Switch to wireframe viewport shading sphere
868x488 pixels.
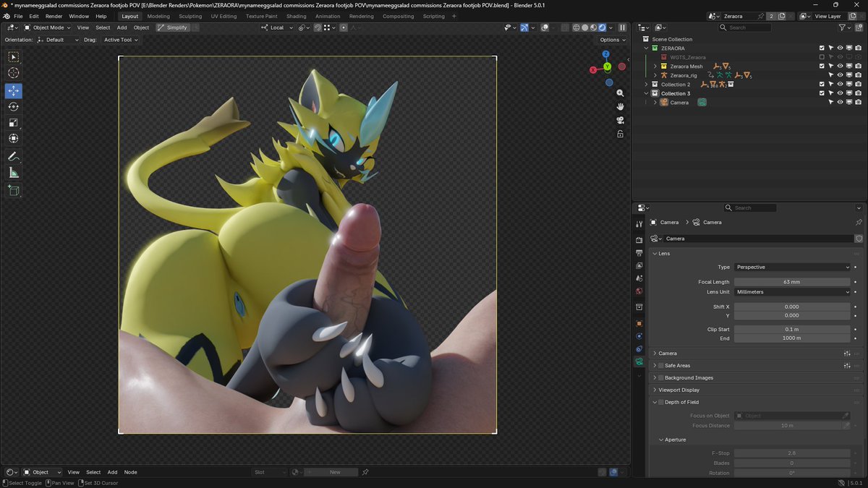click(x=576, y=27)
